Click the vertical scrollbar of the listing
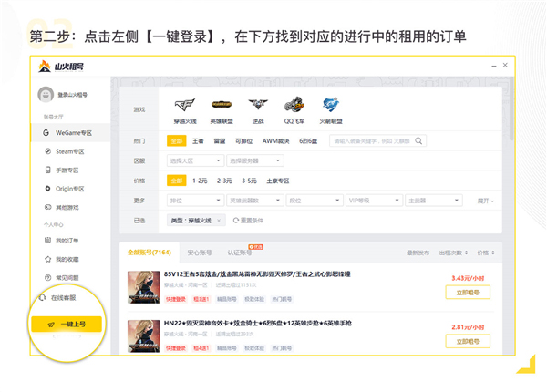 [x=511, y=108]
